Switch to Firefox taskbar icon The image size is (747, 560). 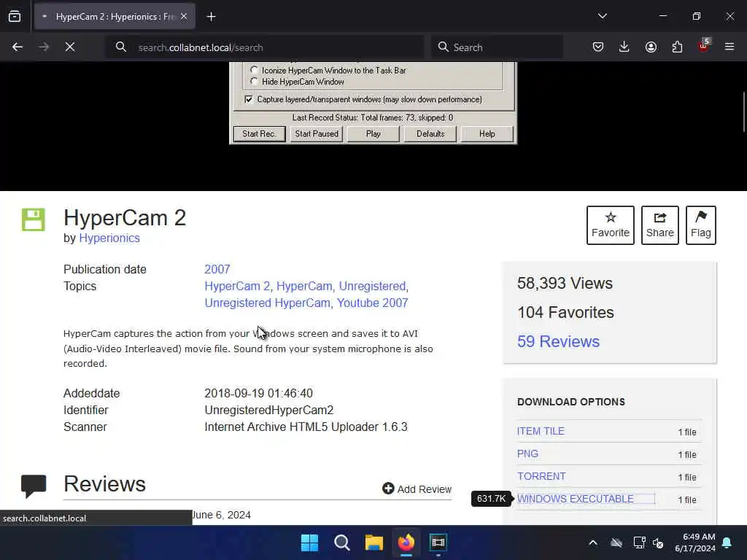click(x=406, y=542)
